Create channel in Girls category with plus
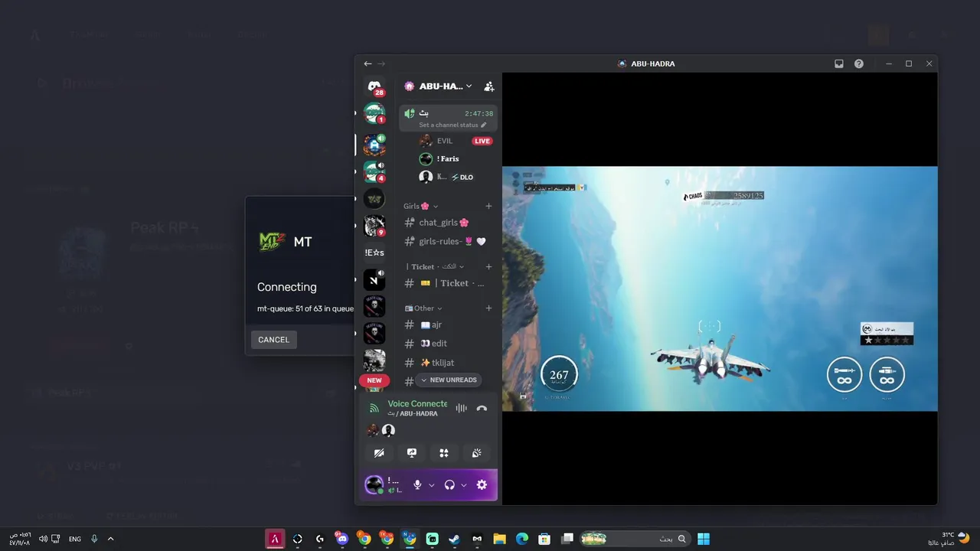Viewport: 980px width, 551px height. 488,206
